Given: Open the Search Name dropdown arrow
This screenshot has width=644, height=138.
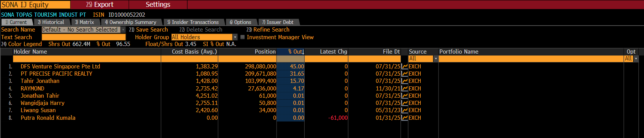Looking at the screenshot, I should tap(123, 30).
